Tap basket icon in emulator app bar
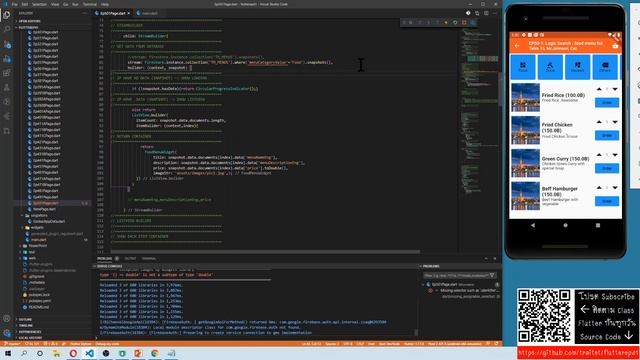 [x=615, y=46]
